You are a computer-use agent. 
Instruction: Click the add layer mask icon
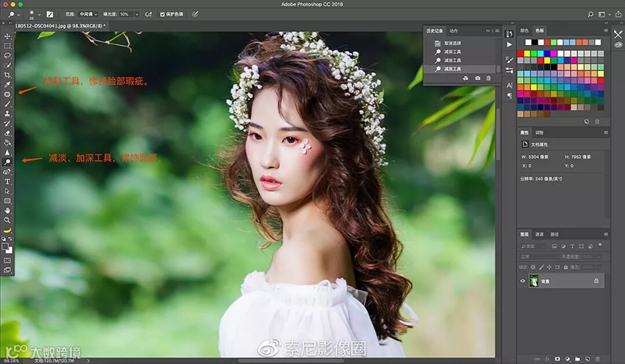[557, 359]
